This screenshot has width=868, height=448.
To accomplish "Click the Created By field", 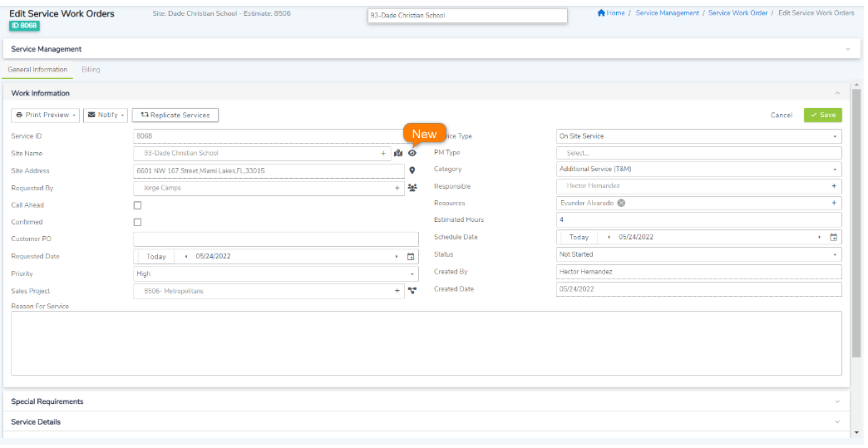I will pos(698,272).
